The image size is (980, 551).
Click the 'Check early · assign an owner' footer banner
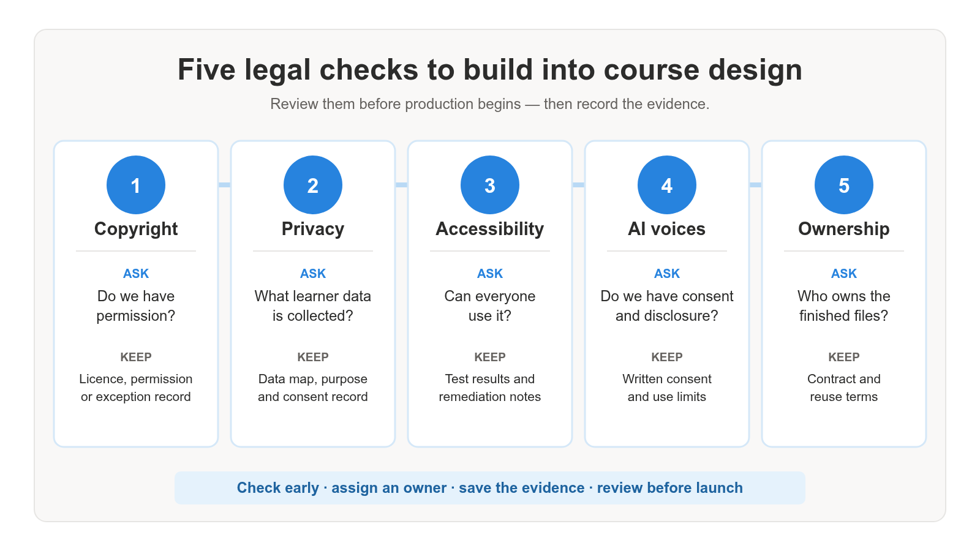coord(490,488)
